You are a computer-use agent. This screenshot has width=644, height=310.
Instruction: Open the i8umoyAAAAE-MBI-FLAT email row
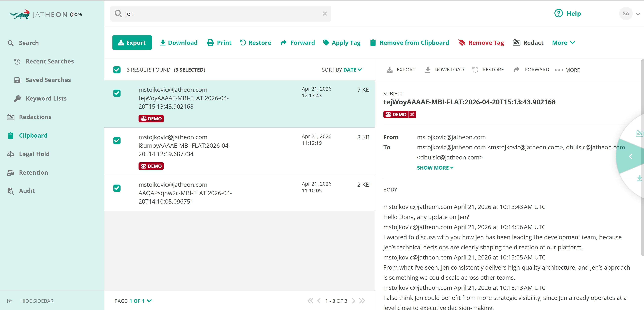239,151
